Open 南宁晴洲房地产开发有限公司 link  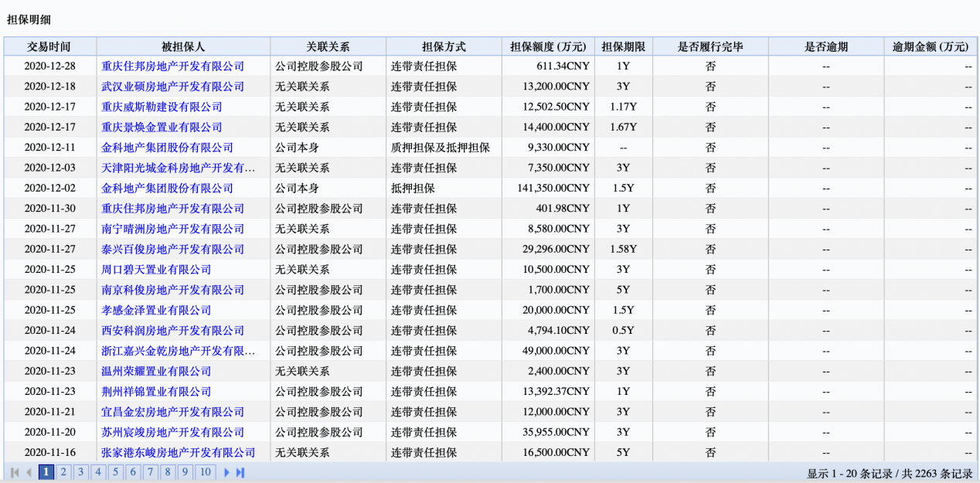pyautogui.click(x=173, y=229)
